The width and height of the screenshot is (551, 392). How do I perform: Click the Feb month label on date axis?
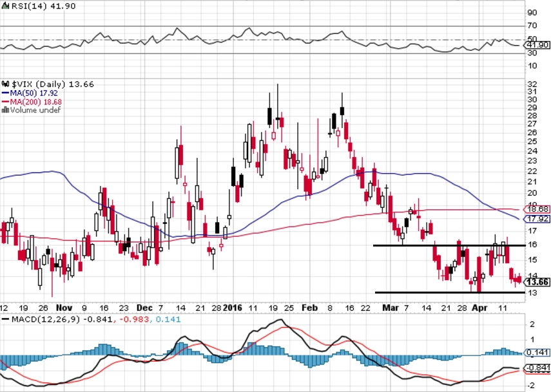click(x=309, y=308)
